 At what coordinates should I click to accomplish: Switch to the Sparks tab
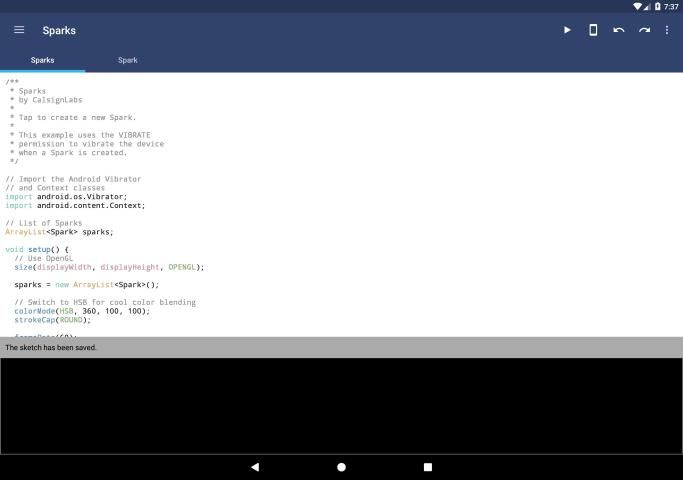[42, 60]
